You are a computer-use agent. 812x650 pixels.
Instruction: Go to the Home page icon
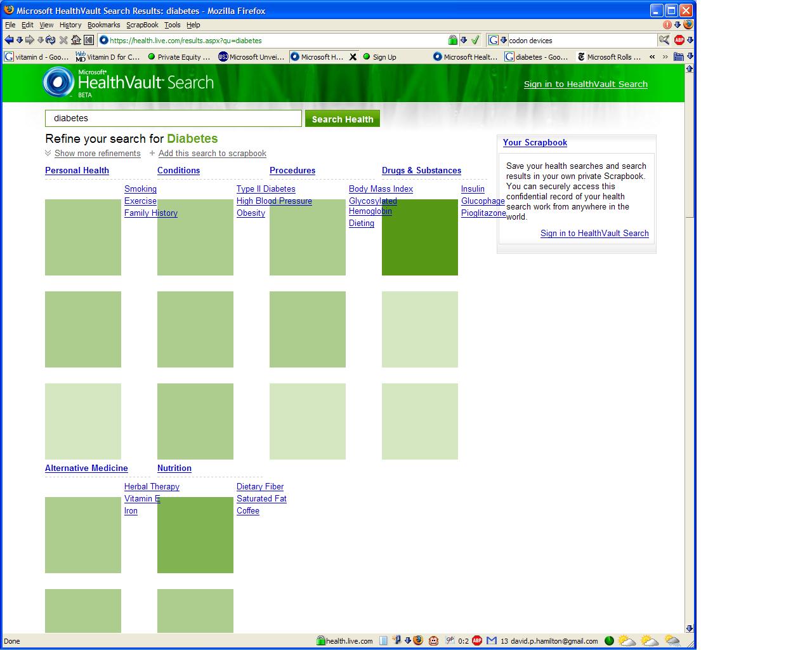(76, 40)
